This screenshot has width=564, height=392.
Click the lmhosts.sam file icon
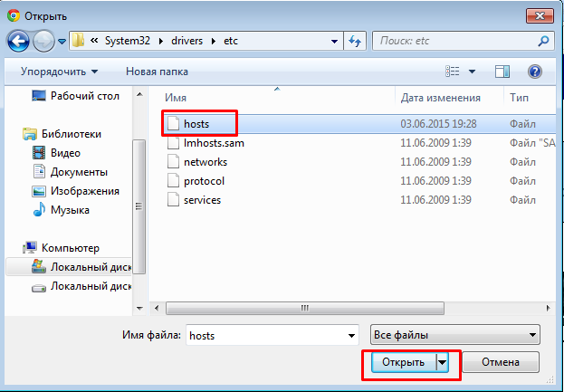(173, 143)
